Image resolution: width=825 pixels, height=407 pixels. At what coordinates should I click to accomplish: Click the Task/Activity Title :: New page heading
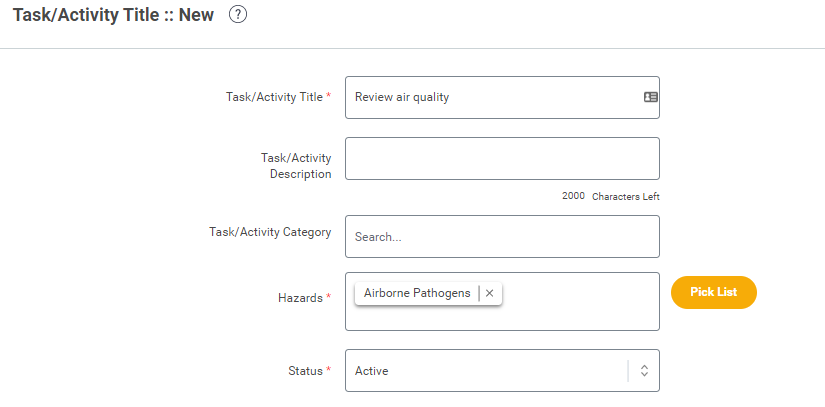coord(114,15)
